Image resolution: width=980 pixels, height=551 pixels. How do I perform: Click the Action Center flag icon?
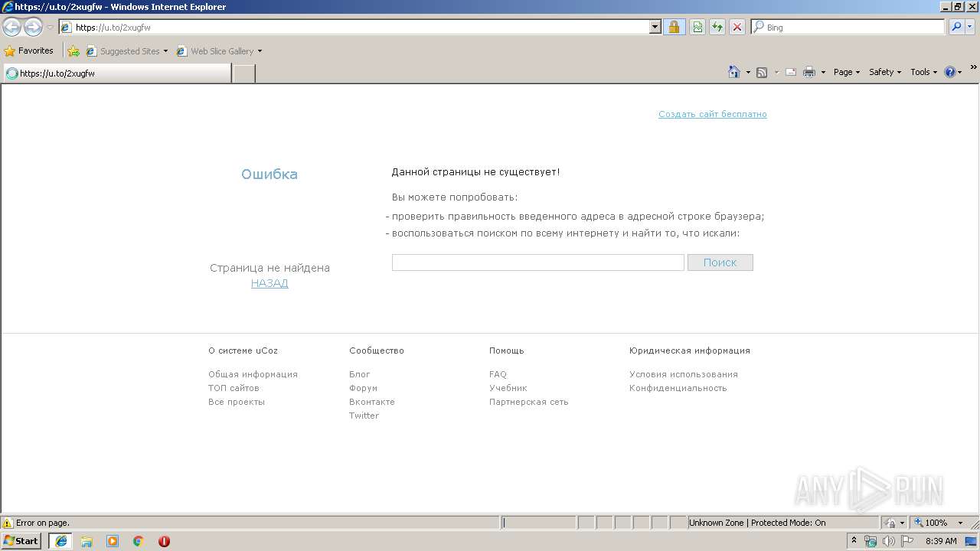tap(906, 541)
